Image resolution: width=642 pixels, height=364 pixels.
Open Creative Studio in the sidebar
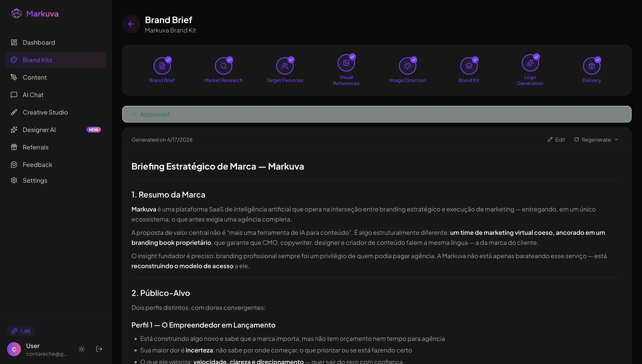pyautogui.click(x=55, y=112)
